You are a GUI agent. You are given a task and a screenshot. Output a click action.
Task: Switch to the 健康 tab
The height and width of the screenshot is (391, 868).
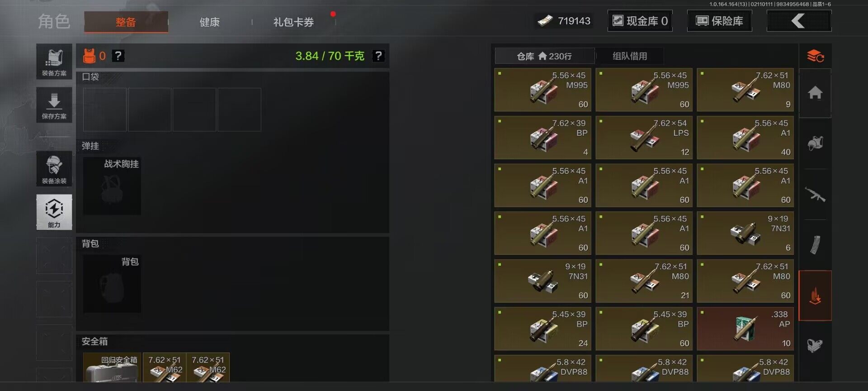(x=210, y=22)
